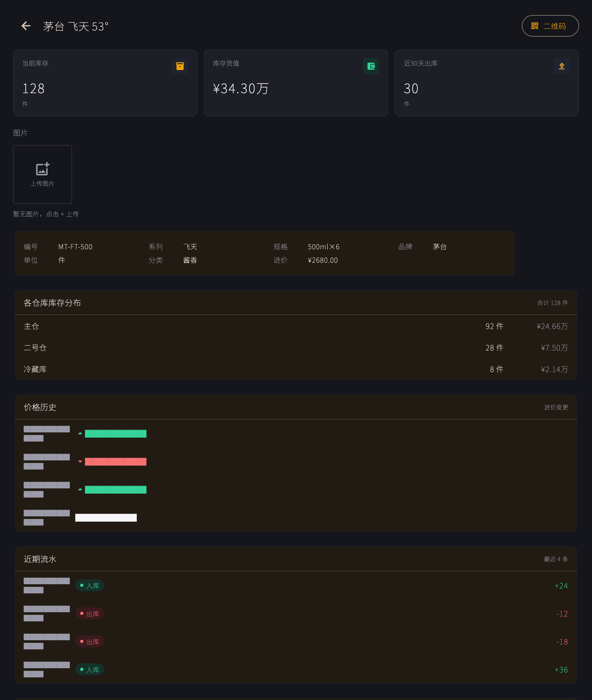Select the MT-FT-500 product code
Viewport: 592px width, 700px height.
tap(75, 247)
